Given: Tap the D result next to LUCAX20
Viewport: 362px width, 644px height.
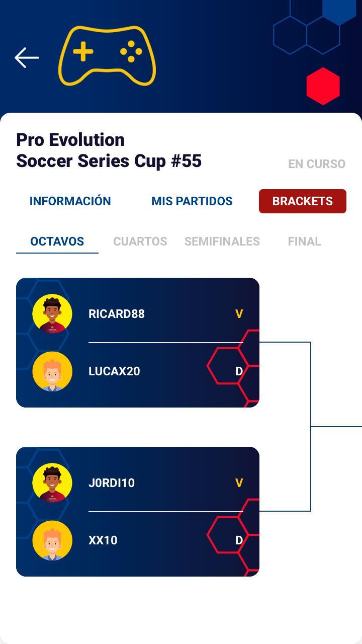Looking at the screenshot, I should pyautogui.click(x=239, y=371).
